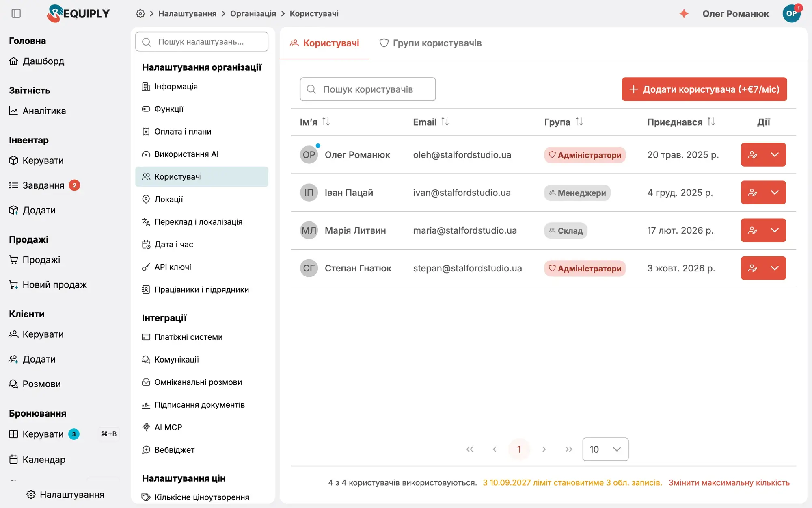Click Змінити максимальну кількість link
The width and height of the screenshot is (812, 508).
[729, 482]
